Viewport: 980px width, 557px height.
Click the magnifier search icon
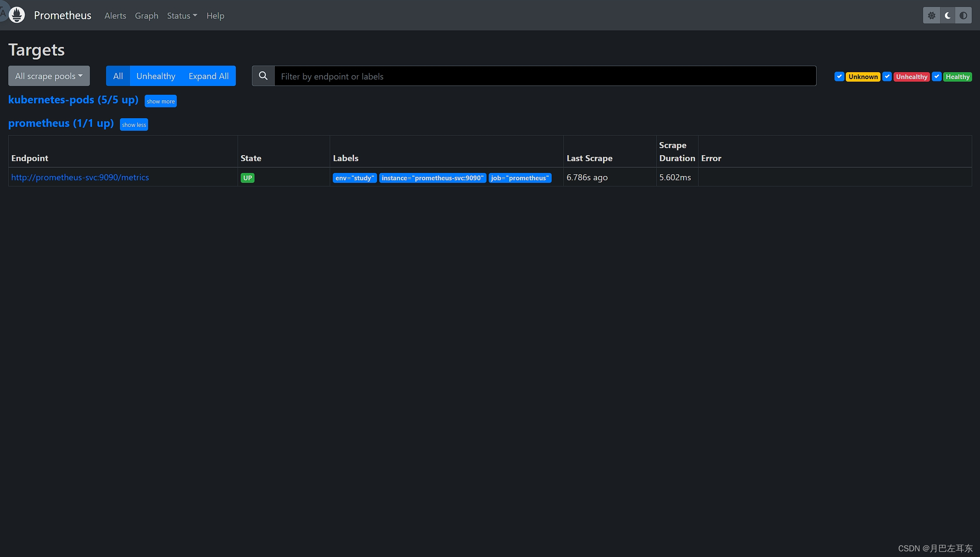263,76
